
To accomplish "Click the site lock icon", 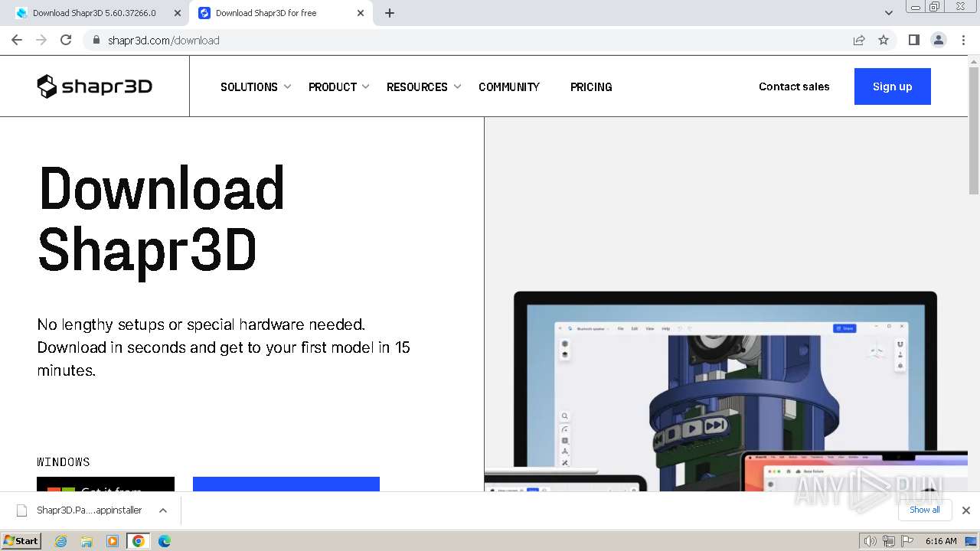I will tap(96, 40).
